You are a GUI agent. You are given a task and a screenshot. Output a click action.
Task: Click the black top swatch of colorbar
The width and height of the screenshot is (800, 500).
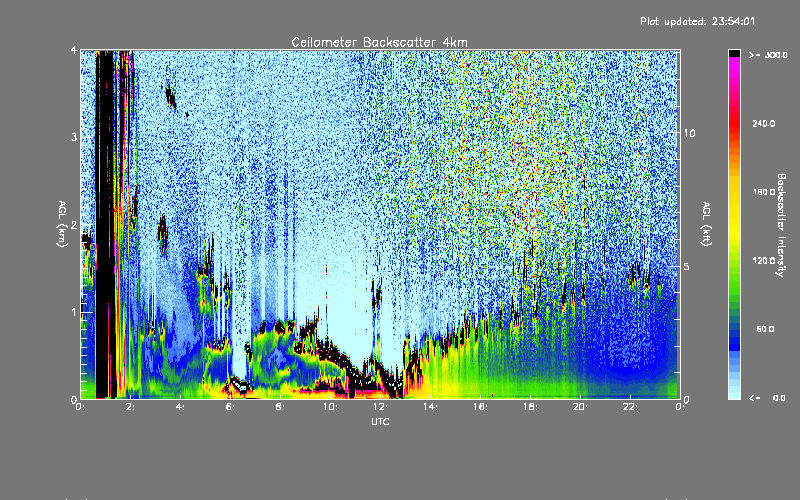point(734,53)
